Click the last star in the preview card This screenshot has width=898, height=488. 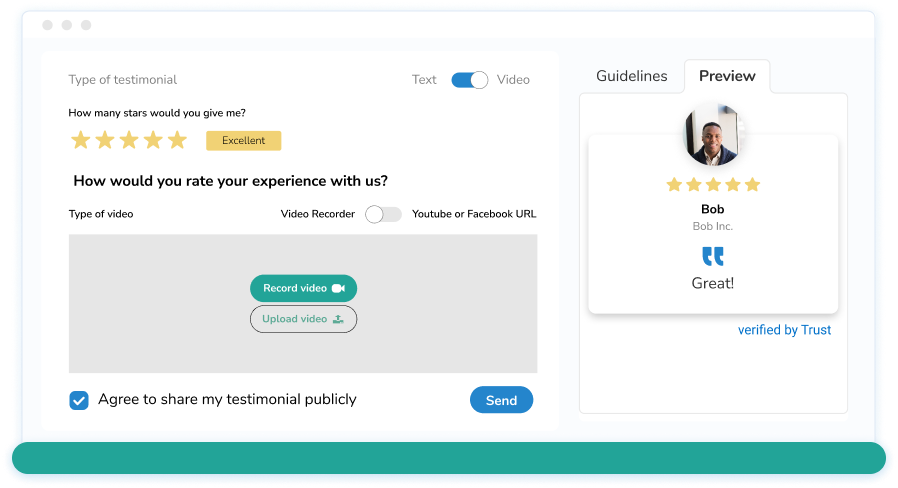coord(753,184)
